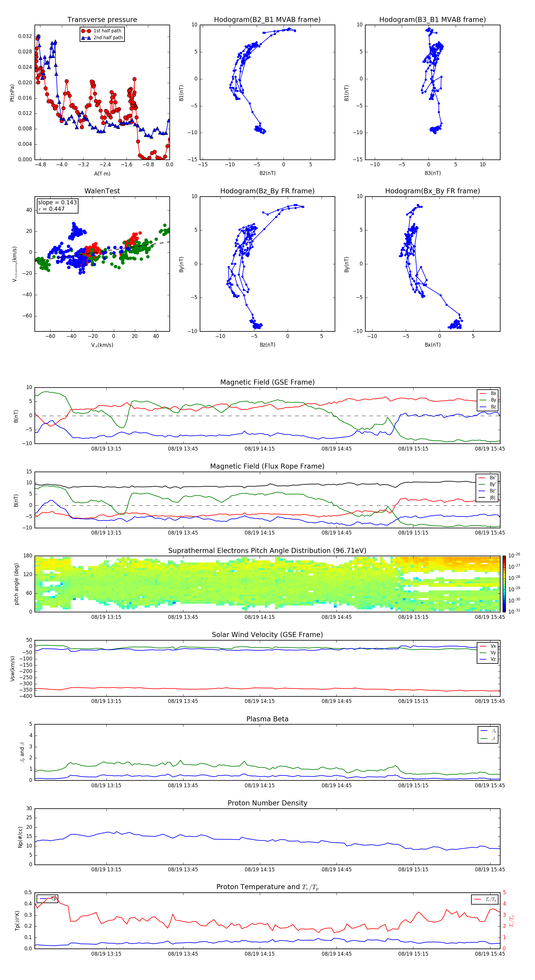
Task: Select the "r = 0.447" annotation
Action: 51,209
